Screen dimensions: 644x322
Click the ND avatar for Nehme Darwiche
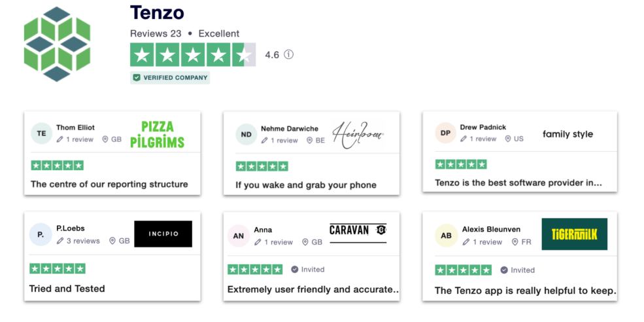(246, 134)
